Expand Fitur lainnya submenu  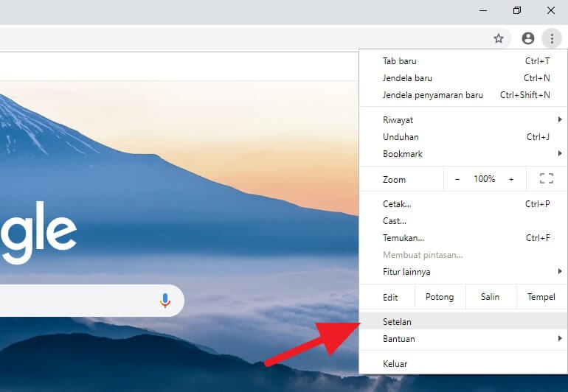click(x=463, y=272)
